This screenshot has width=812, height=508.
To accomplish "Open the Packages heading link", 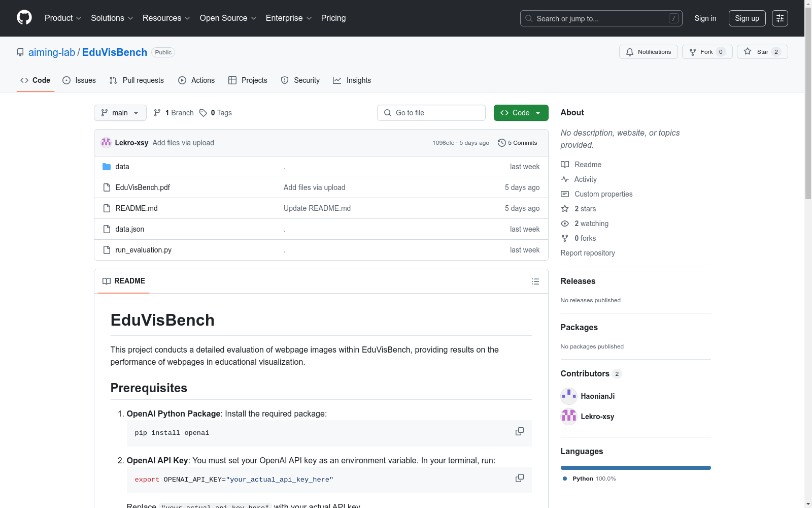I will [579, 327].
